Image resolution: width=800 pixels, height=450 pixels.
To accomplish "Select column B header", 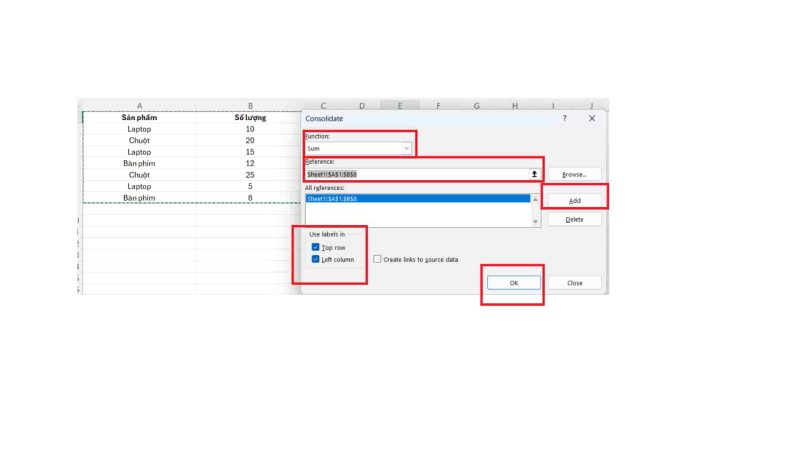I will pyautogui.click(x=250, y=106).
